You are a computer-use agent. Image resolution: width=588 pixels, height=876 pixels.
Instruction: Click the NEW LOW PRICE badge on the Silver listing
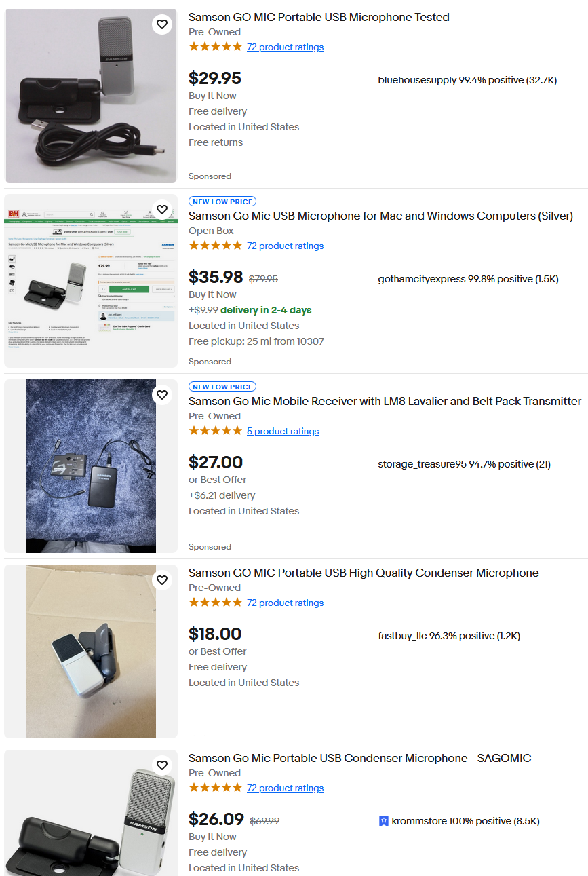coord(222,201)
